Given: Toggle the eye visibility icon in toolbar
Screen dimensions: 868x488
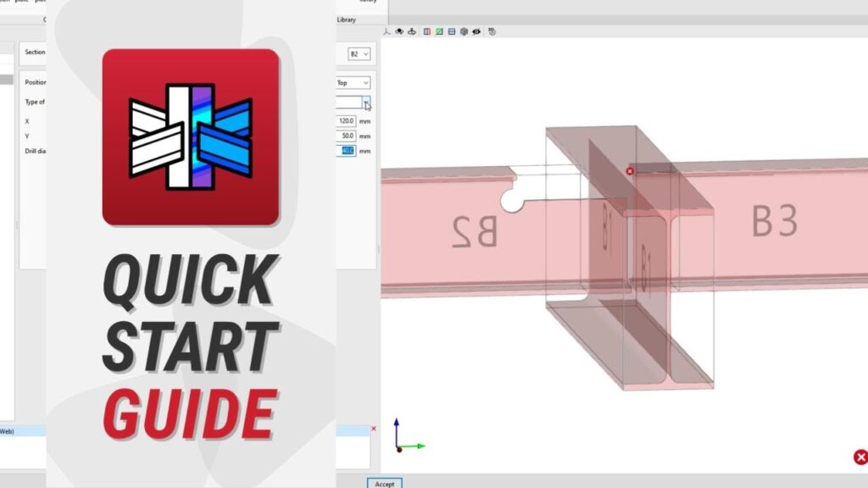Looking at the screenshot, I should 476,32.
